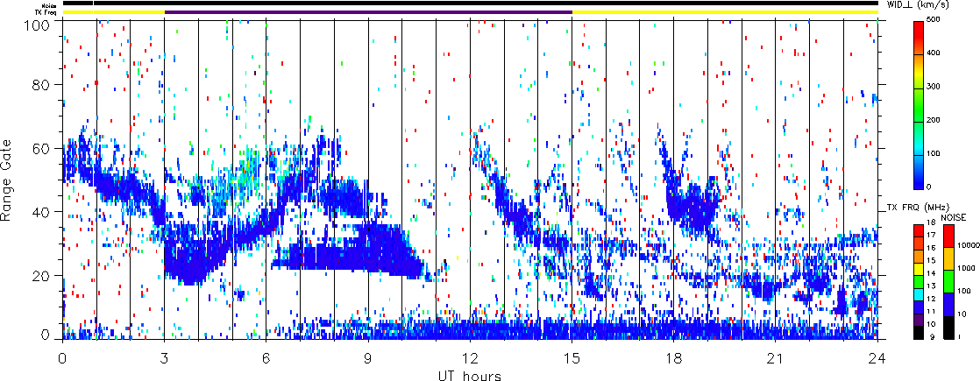The height and width of the screenshot is (381, 980).
Task: Click the "6" UT hour tick label
Action: point(266,359)
